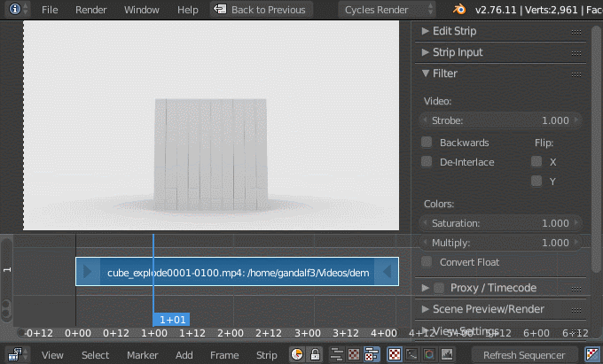
Task: Grab the Strip Input panel grip handle
Action: click(576, 53)
